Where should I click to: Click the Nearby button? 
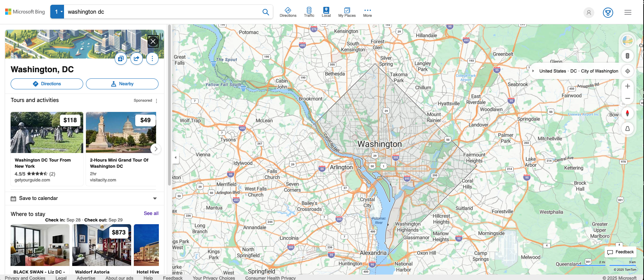point(122,84)
